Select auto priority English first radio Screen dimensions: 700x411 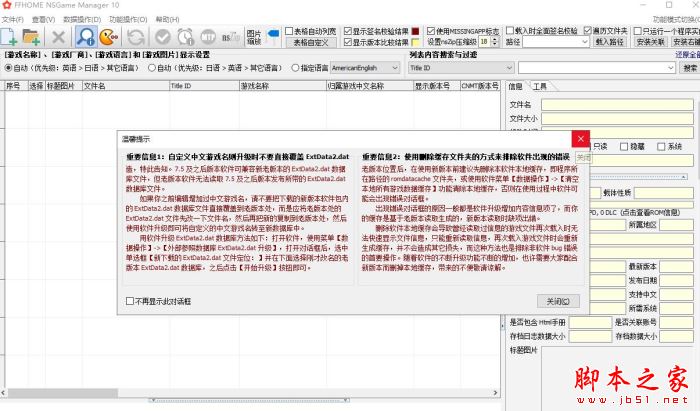click(8, 68)
